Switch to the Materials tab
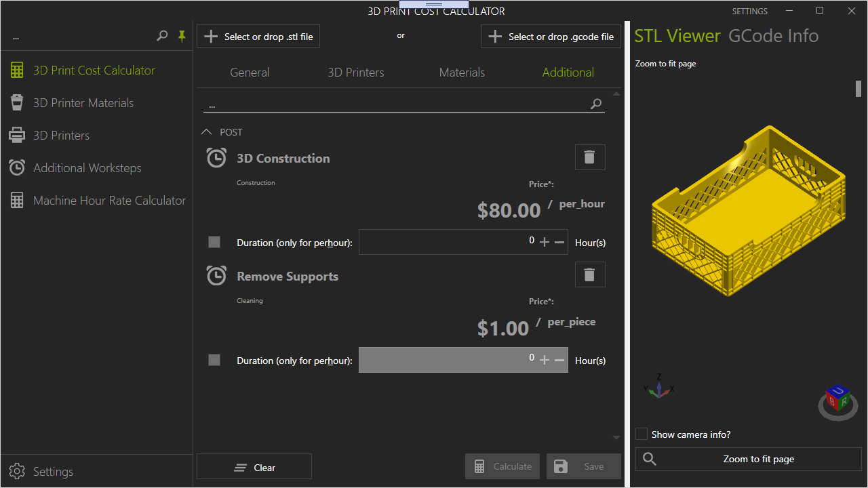 [462, 73]
